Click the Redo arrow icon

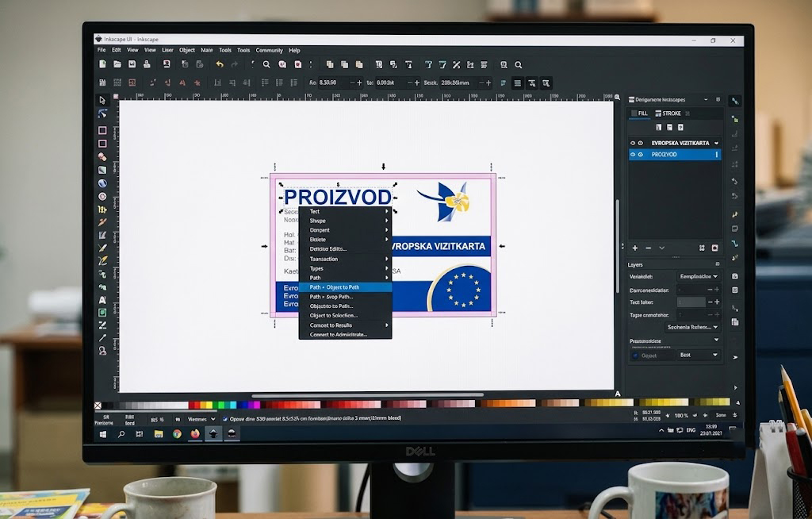click(x=235, y=64)
